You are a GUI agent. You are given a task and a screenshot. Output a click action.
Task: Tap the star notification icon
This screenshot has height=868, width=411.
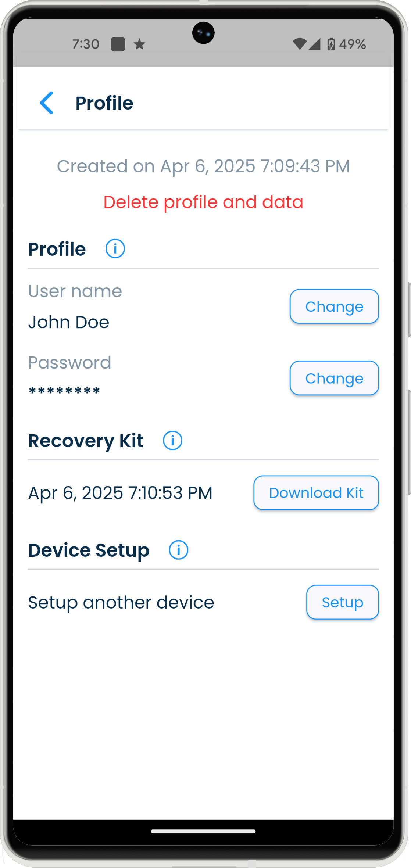click(139, 44)
